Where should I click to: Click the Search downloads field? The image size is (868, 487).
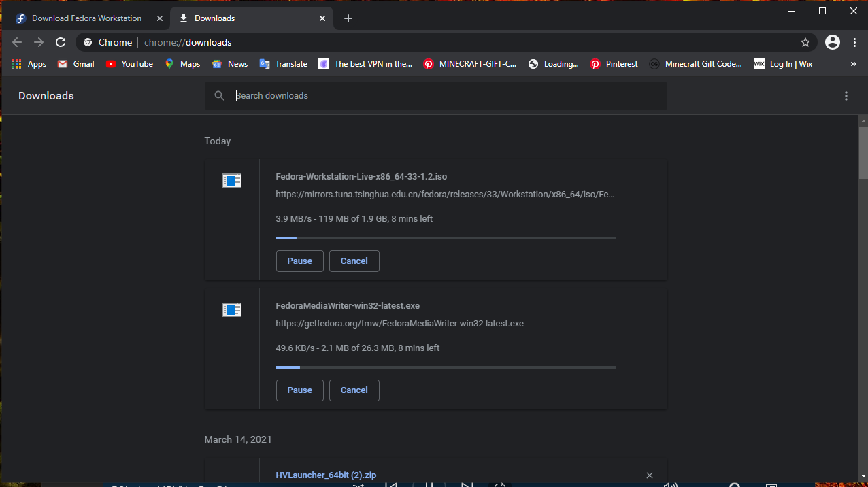tap(435, 96)
